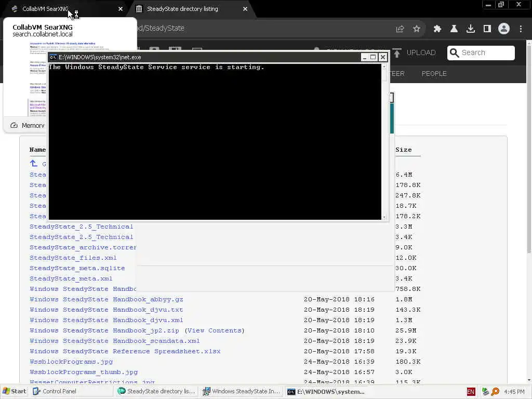Click the upload arrow icon
The image size is (532, 399).
[x=397, y=52]
